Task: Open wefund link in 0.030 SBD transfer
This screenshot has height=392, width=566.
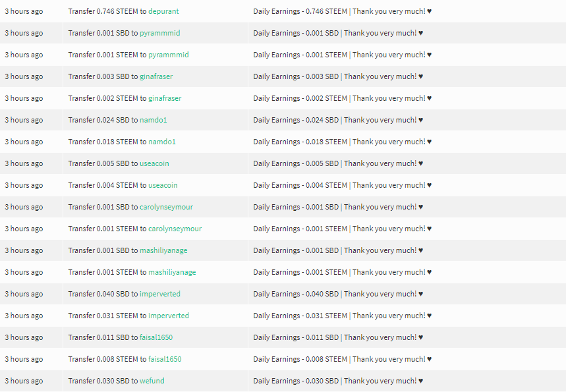Action: click(x=152, y=381)
